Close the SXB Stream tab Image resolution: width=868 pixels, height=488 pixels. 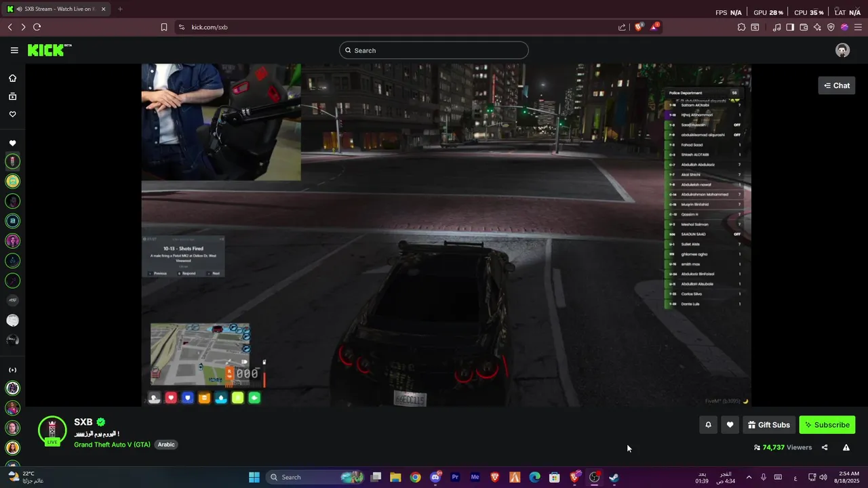pyautogui.click(x=103, y=9)
